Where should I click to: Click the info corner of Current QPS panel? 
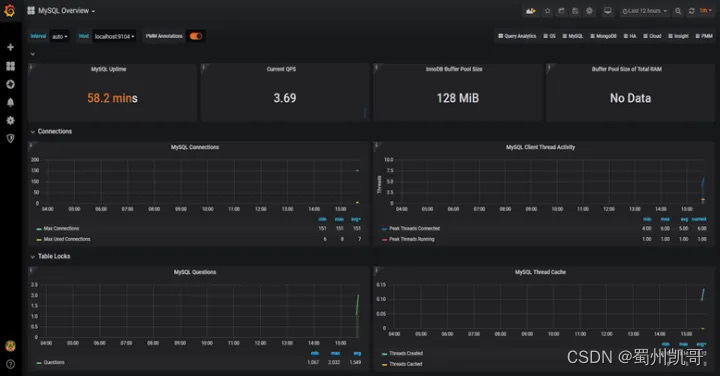[204, 67]
